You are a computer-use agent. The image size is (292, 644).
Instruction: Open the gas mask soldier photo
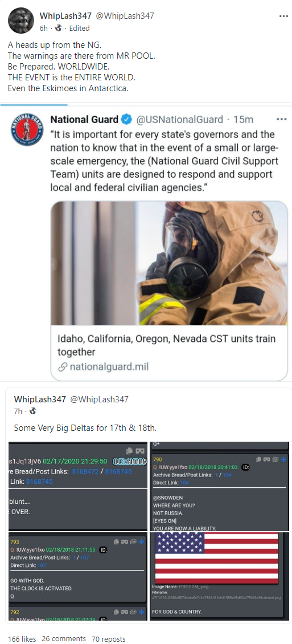pos(169,263)
